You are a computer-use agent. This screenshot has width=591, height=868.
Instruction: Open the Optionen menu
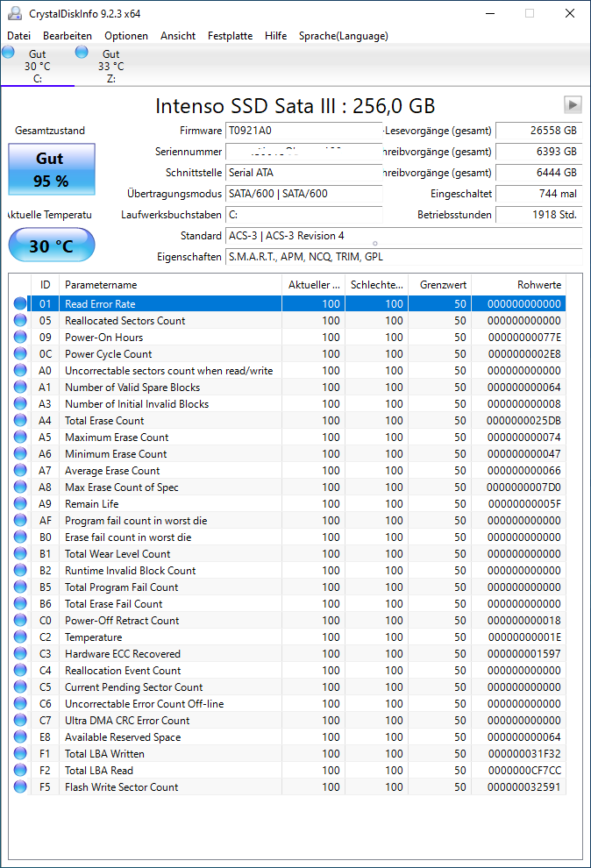[x=126, y=36]
